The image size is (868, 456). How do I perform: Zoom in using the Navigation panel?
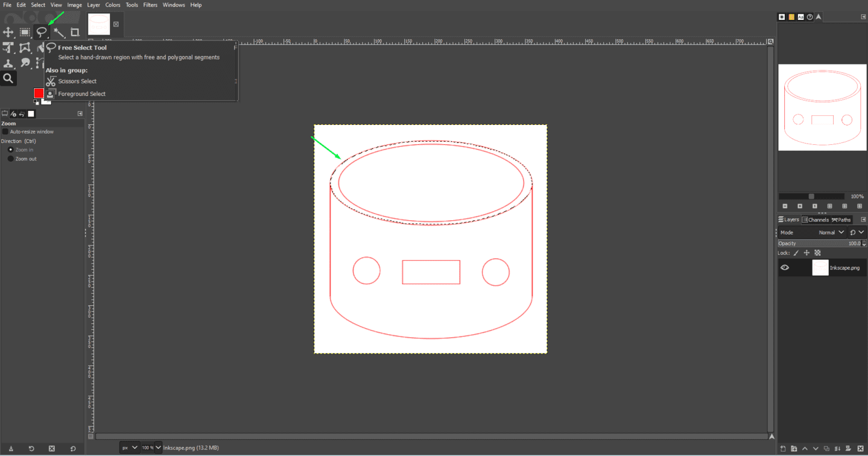click(x=800, y=206)
